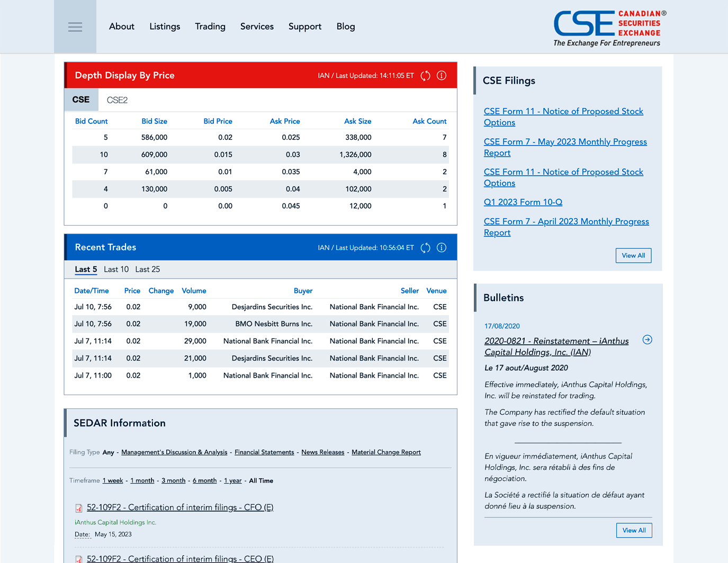Viewport: 728px width, 563px height.
Task: Open info icon in Depth Display header
Action: coord(442,76)
